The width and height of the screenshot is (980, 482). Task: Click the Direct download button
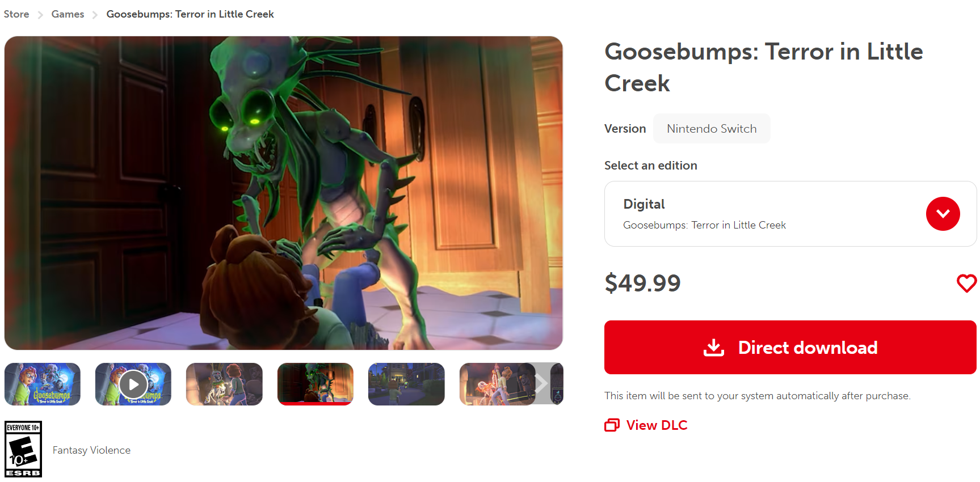click(790, 347)
